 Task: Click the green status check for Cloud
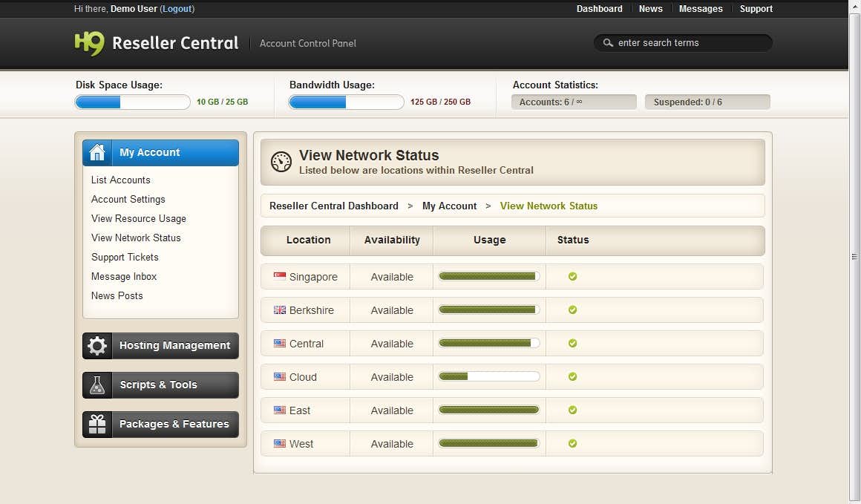(x=572, y=376)
